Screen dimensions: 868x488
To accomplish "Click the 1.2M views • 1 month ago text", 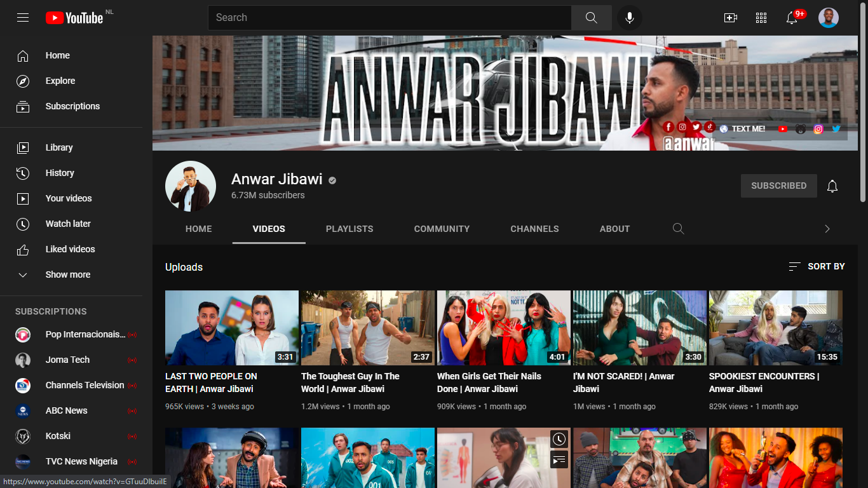I will 346,407.
